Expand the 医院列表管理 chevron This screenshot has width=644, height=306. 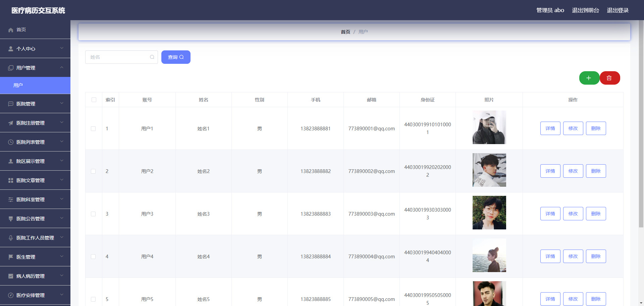point(62,142)
